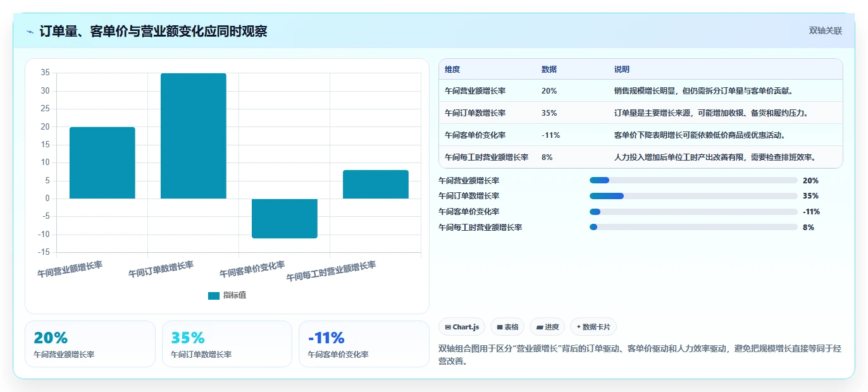Viewport: 868px width, 392px height.
Task: Click the description starting 订单量是主要增长来源
Action: [x=711, y=113]
